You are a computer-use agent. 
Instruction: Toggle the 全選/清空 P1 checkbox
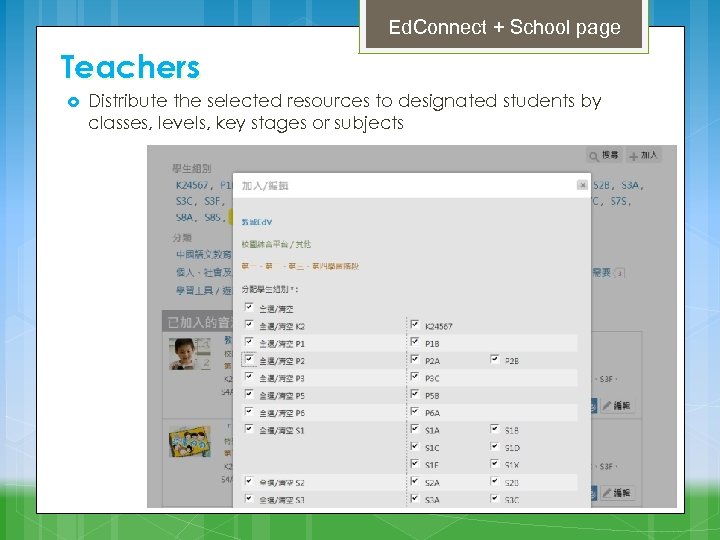pyautogui.click(x=249, y=342)
